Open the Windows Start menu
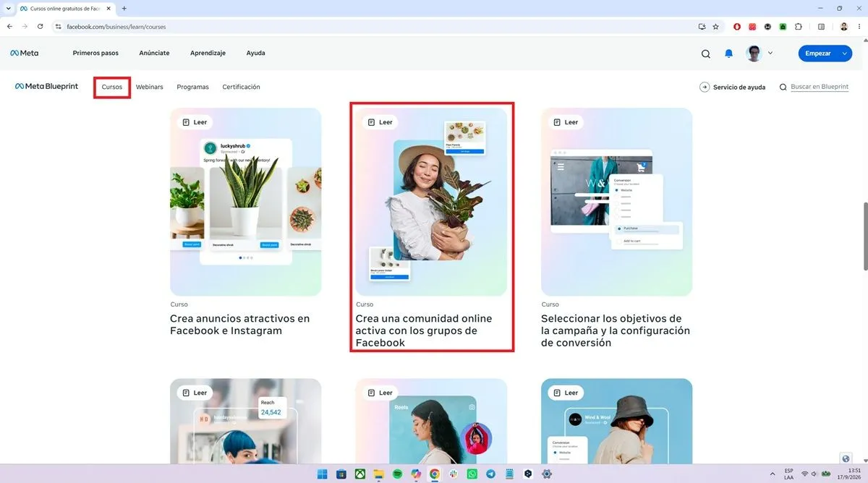The width and height of the screenshot is (868, 483). click(321, 474)
